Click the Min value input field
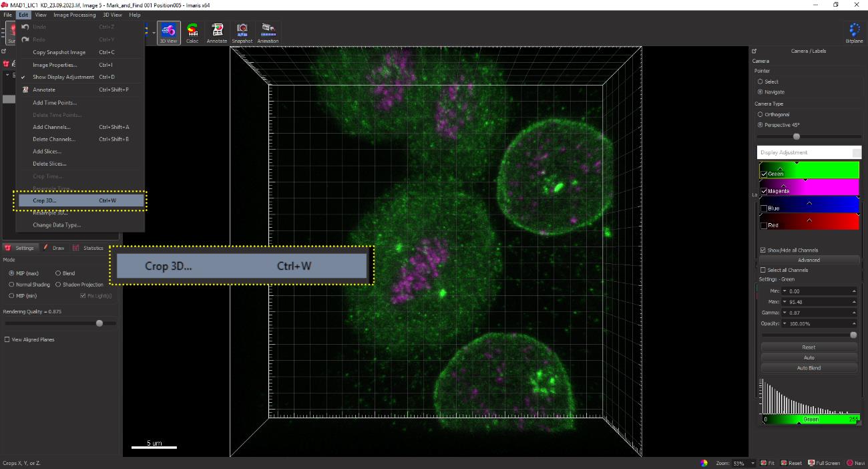 click(819, 291)
